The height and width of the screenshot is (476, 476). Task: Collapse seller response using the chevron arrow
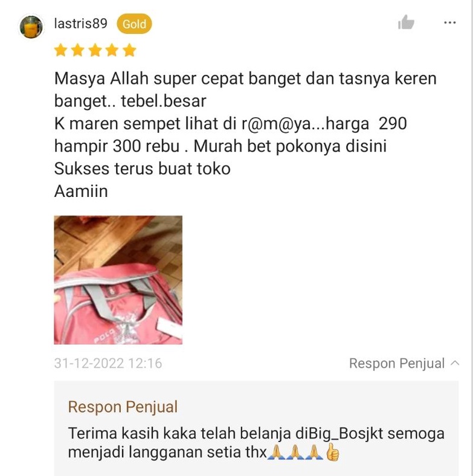point(454,363)
